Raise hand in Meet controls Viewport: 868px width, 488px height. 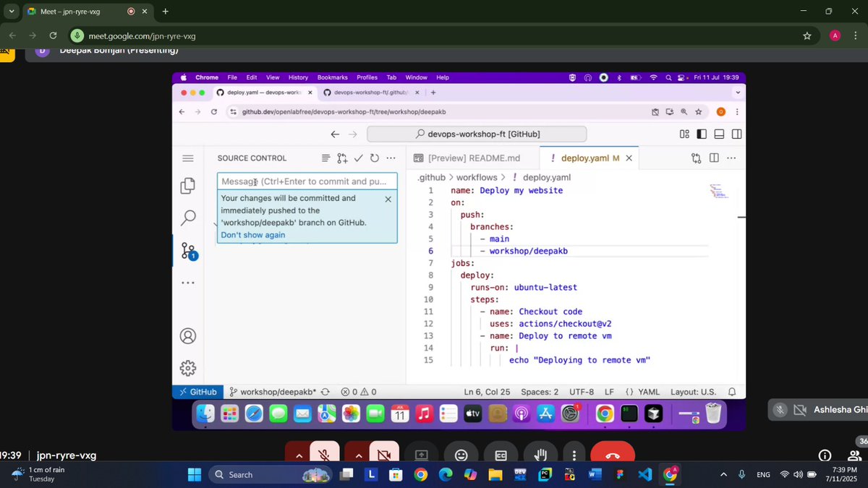[x=540, y=455]
